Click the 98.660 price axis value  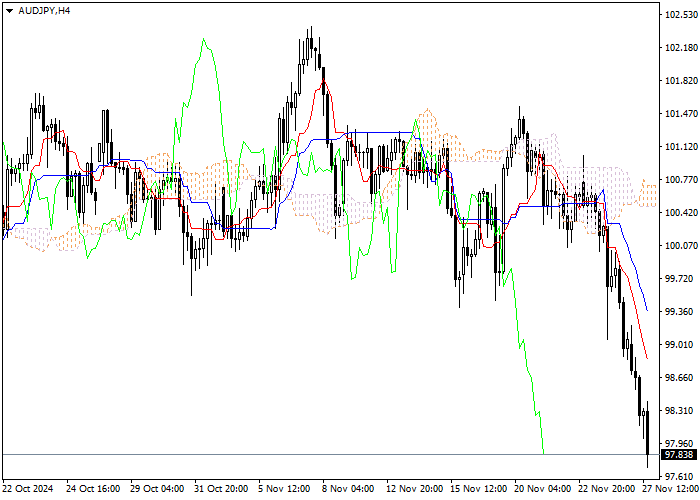679,378
